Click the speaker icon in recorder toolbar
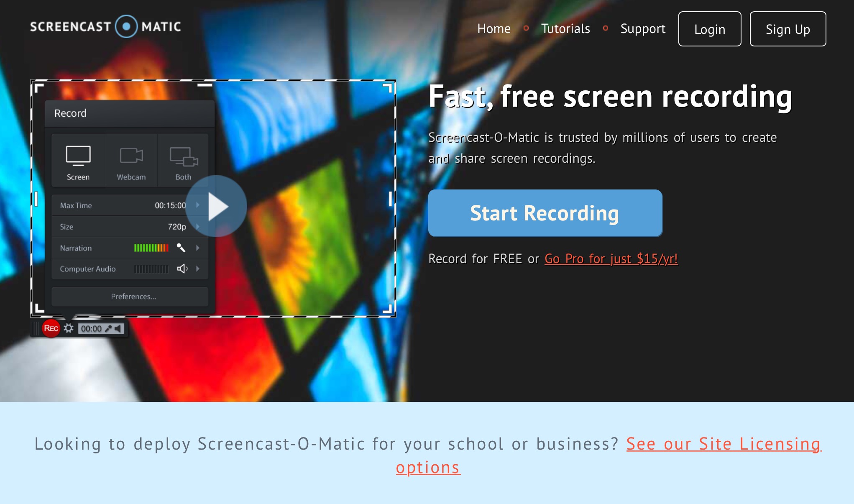This screenshot has height=504, width=854. (x=118, y=329)
